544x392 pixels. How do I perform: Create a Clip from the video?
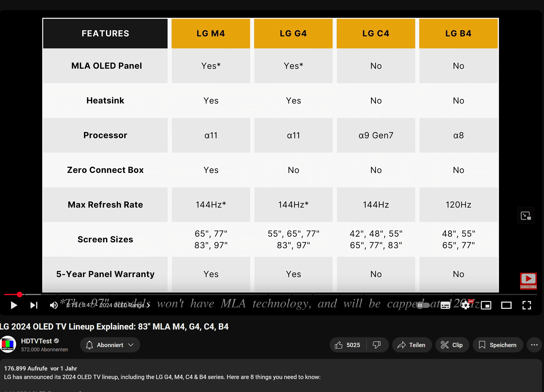coord(452,345)
